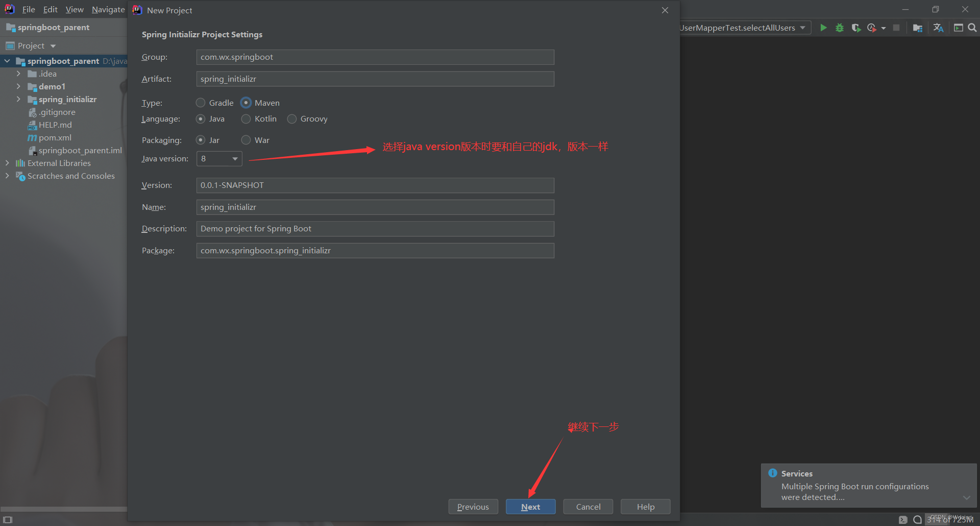Viewport: 980px width, 526px height.
Task: Open the Edit menu
Action: [50, 10]
